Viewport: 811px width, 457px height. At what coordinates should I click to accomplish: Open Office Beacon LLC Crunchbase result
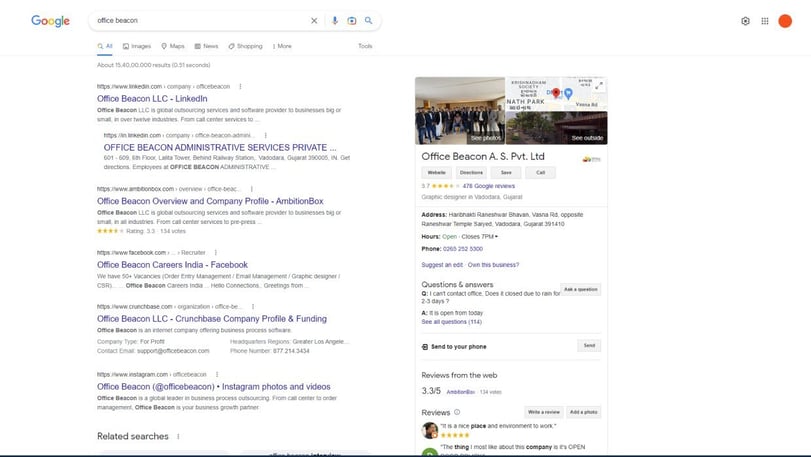click(x=212, y=319)
